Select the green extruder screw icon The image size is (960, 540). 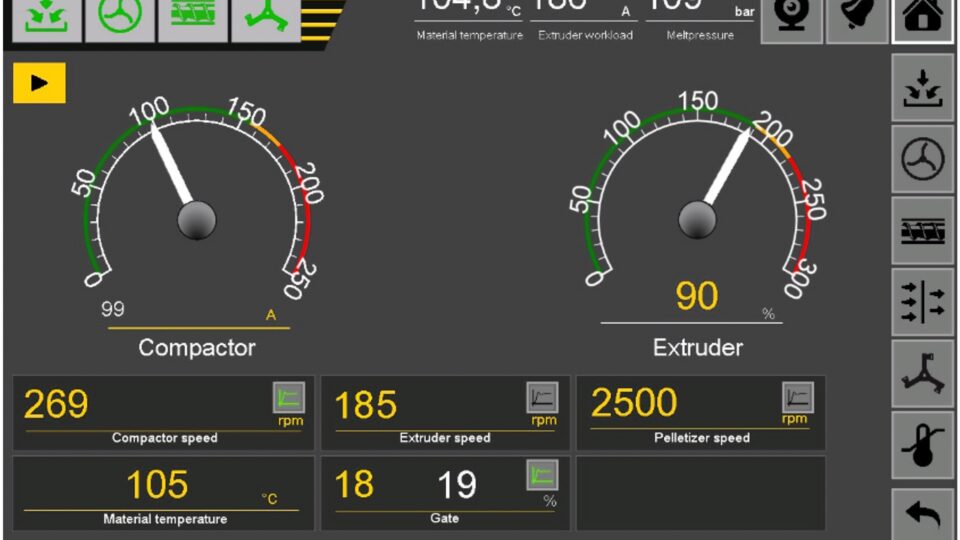(x=193, y=18)
